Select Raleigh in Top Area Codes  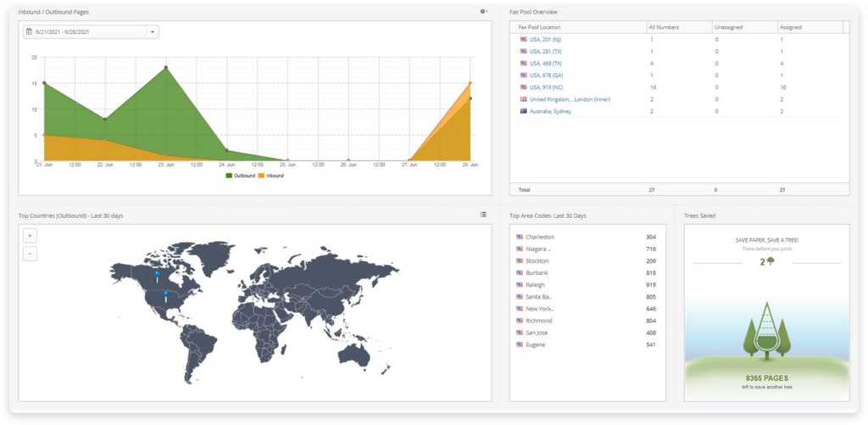click(536, 285)
